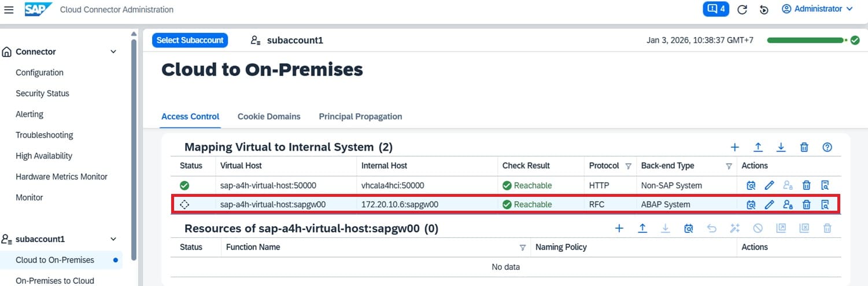868x286 pixels.
Task: Add a new system mapping with plus icon
Action: [x=735, y=147]
